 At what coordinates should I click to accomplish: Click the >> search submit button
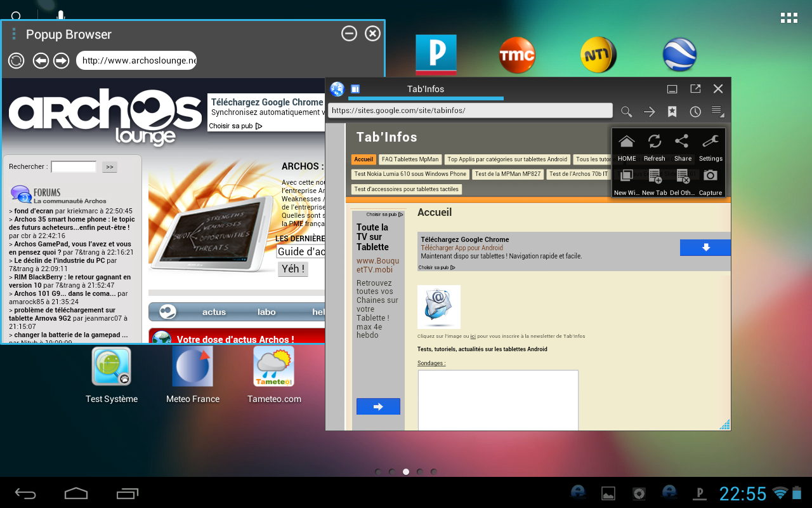[x=110, y=167]
